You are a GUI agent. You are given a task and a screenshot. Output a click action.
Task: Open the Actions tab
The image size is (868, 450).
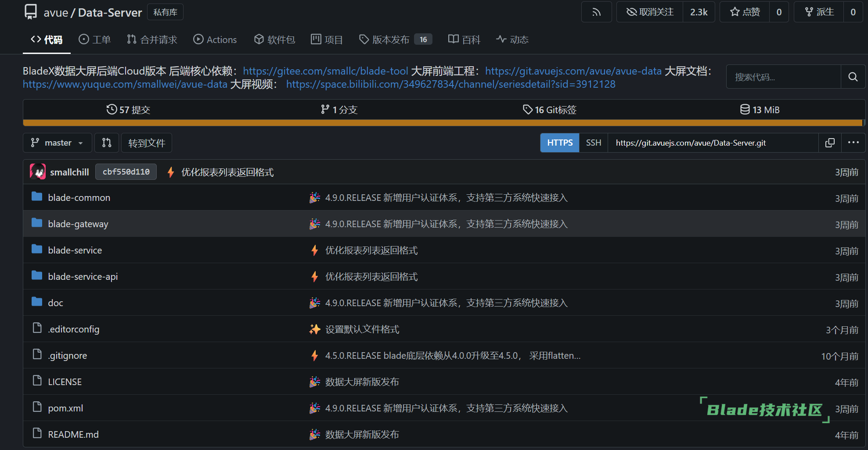tap(215, 40)
